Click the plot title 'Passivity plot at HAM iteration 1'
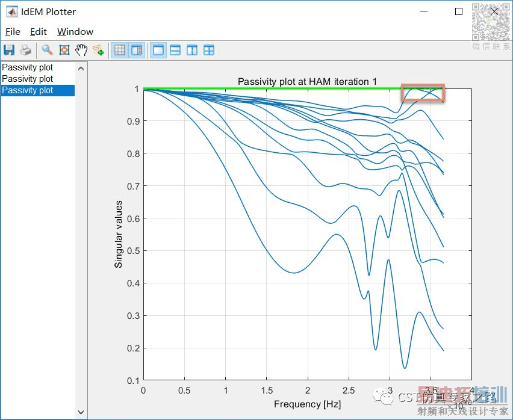513x420 pixels. click(x=307, y=81)
